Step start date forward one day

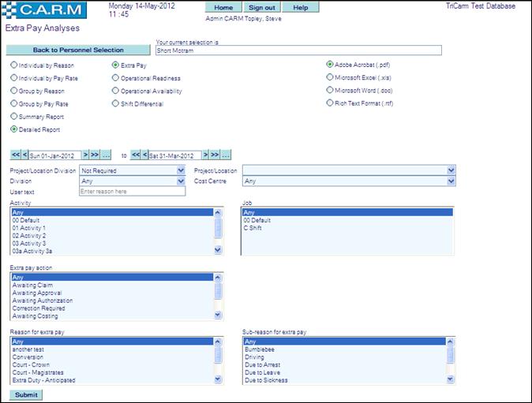coord(85,155)
